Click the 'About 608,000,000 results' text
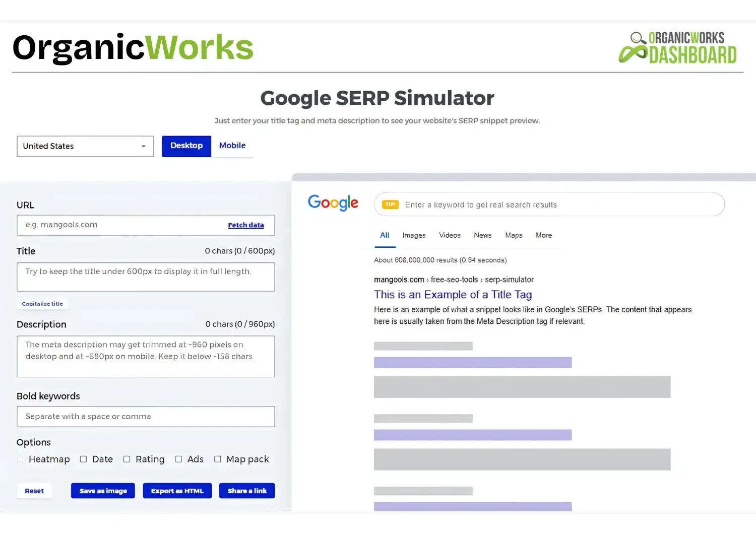This screenshot has width=756, height=546. point(440,260)
